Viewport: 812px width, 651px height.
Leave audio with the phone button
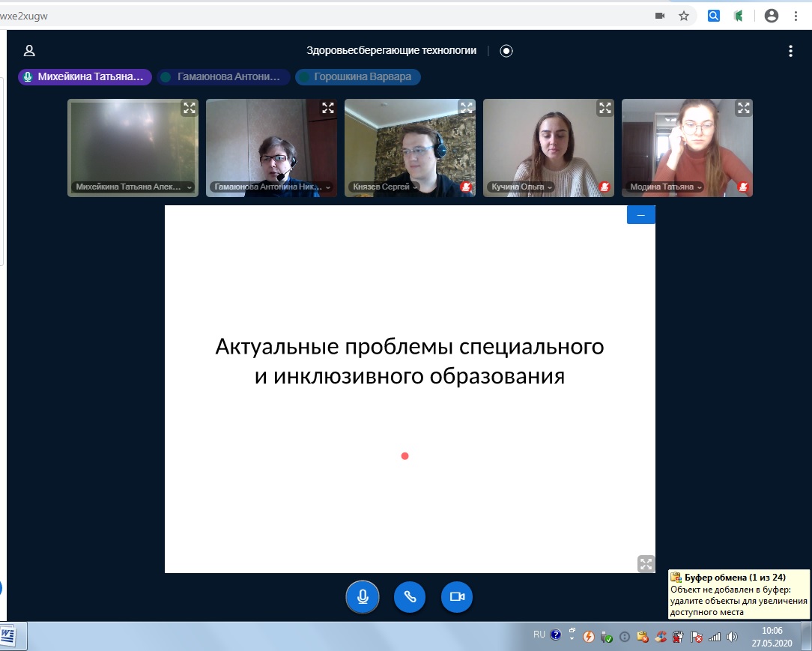point(410,597)
